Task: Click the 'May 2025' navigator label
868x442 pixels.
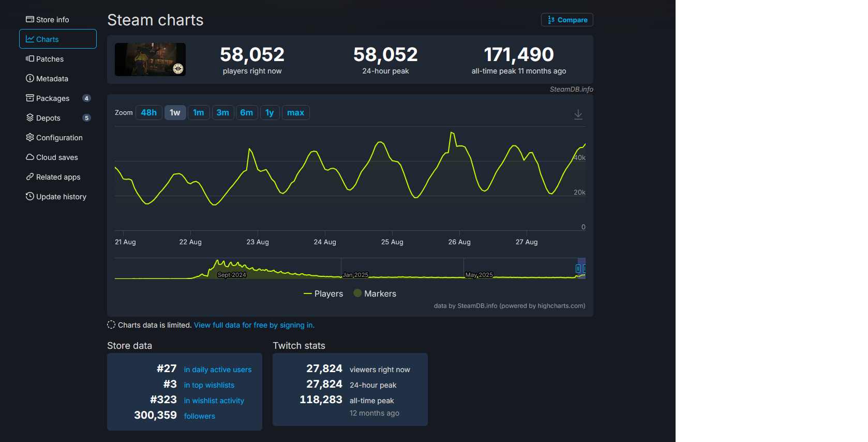Action: (x=479, y=275)
